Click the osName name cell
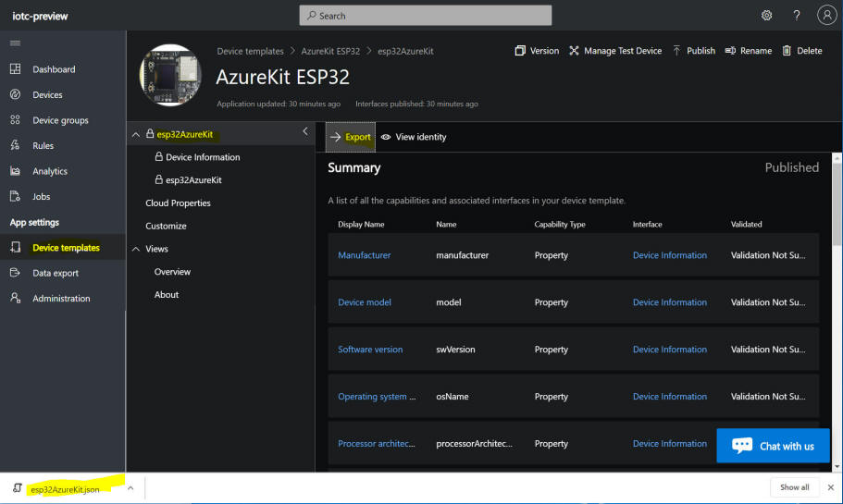 (x=452, y=397)
